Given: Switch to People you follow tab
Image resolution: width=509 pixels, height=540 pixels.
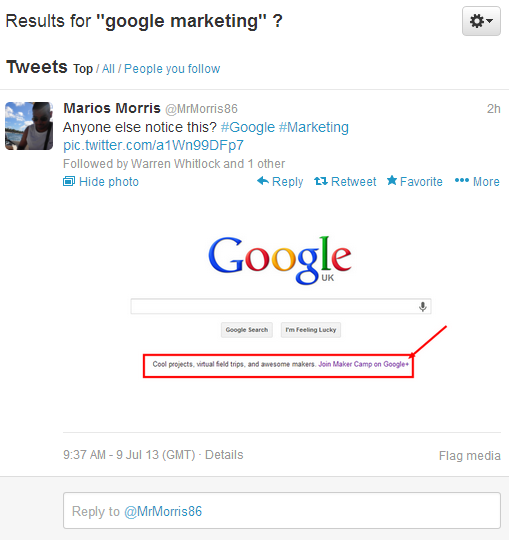Looking at the screenshot, I should [172, 69].
